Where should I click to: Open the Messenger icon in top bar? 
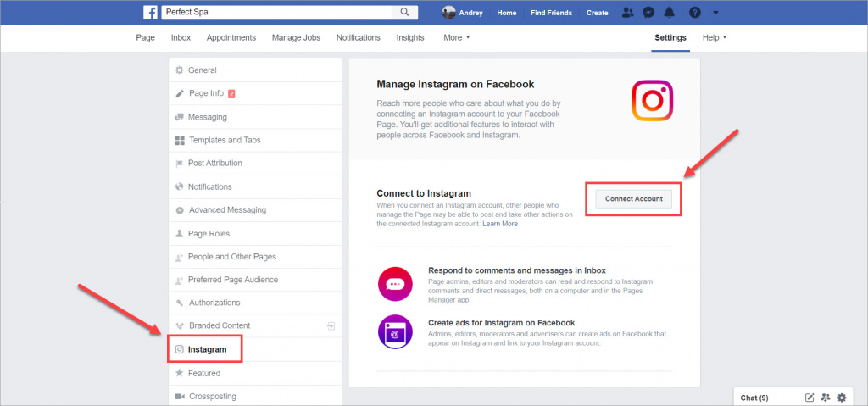648,13
